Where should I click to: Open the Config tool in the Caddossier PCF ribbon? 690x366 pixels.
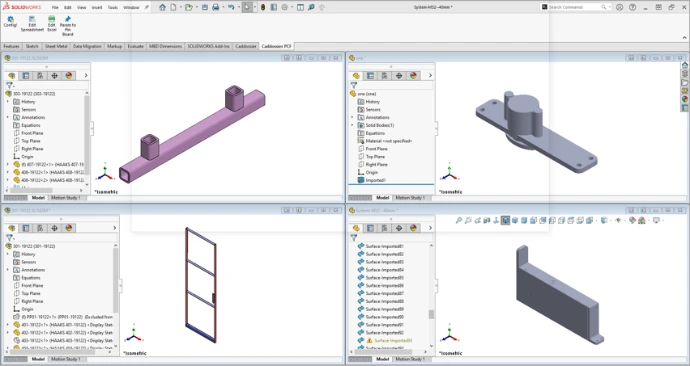[10, 22]
